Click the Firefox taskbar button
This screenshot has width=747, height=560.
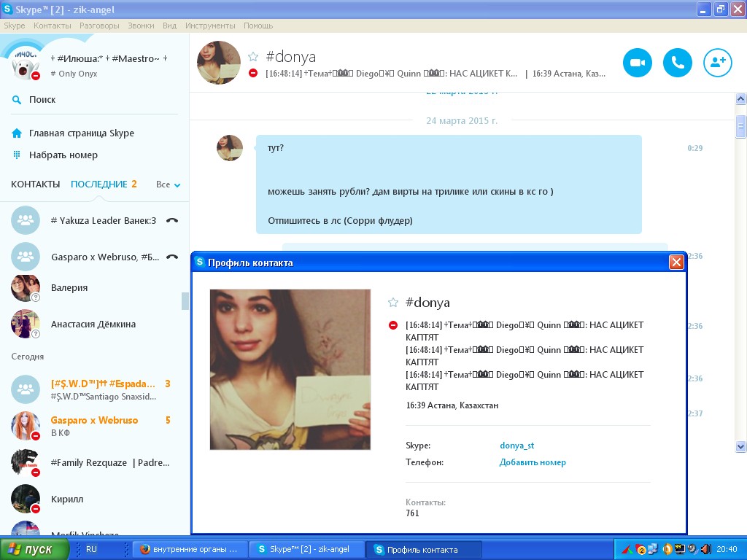tap(189, 549)
